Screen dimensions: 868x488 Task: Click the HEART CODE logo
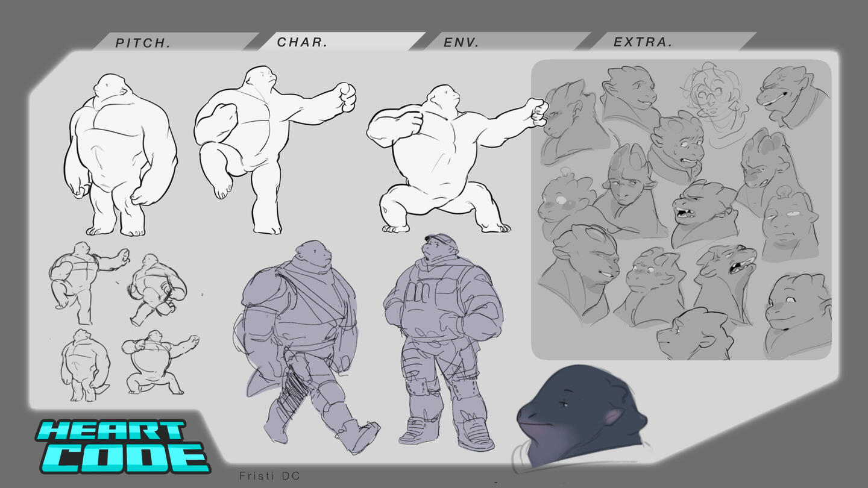pos(121,446)
